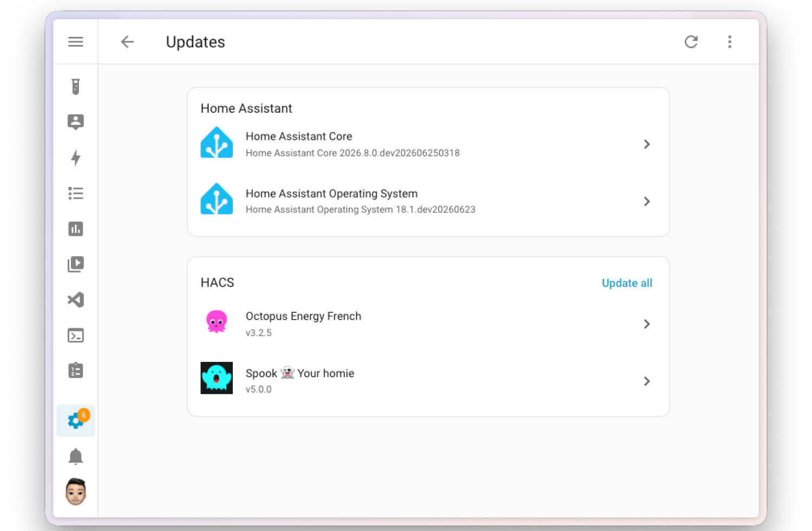Open the VS Code sidebar panel
This screenshot has height=531, width=812.
[x=75, y=300]
